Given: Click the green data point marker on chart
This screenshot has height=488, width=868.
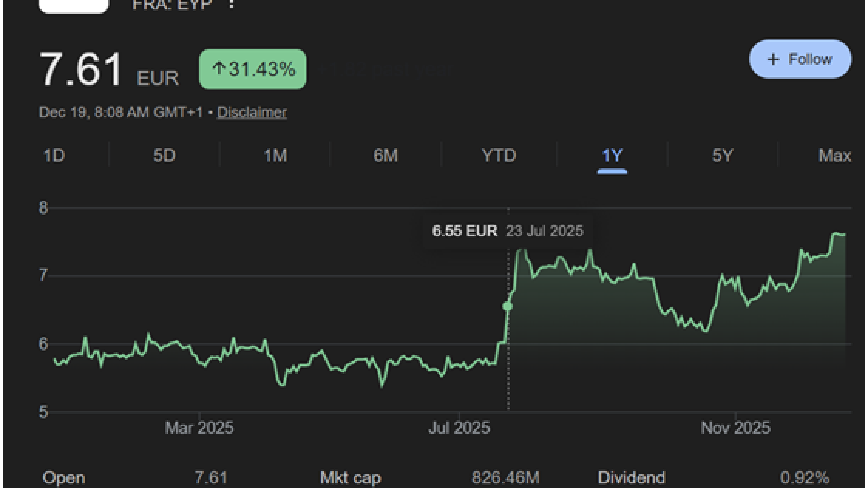Looking at the screenshot, I should (507, 306).
